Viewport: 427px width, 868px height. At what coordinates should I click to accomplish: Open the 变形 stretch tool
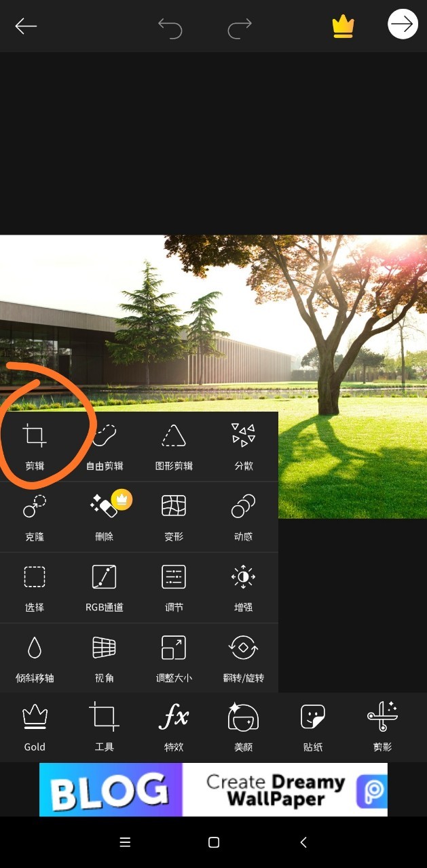[x=174, y=517]
